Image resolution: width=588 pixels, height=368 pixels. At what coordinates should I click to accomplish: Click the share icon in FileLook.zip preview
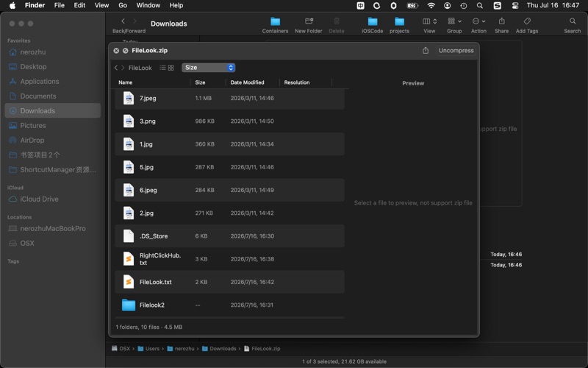426,50
